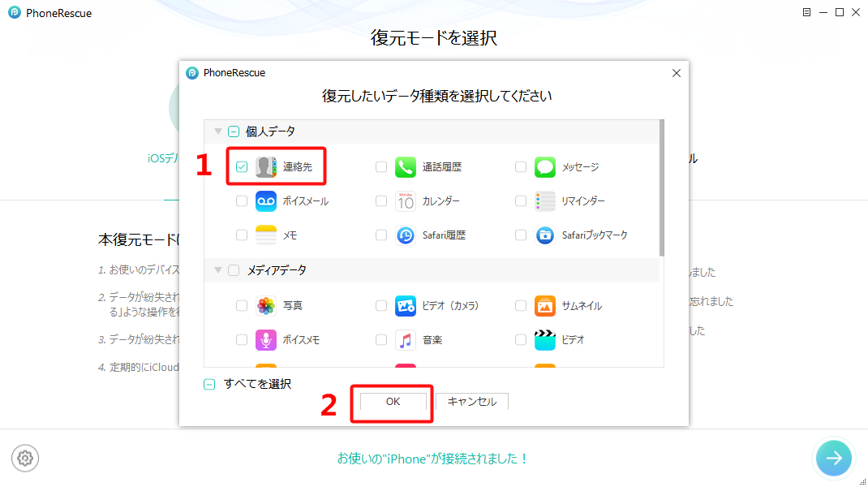This screenshot has width=868, height=487.
Task: Check the Safariブックマーク checkbox
Action: click(x=520, y=235)
